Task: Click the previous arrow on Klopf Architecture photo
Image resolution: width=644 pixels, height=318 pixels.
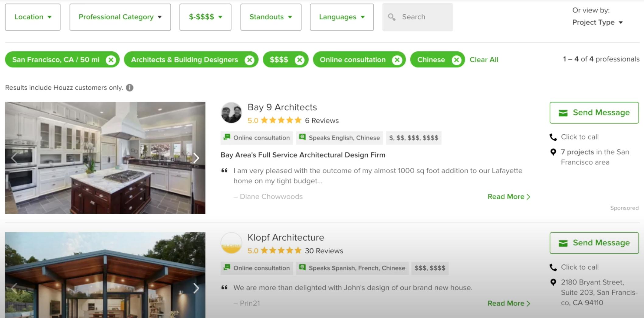Action: 14,288
